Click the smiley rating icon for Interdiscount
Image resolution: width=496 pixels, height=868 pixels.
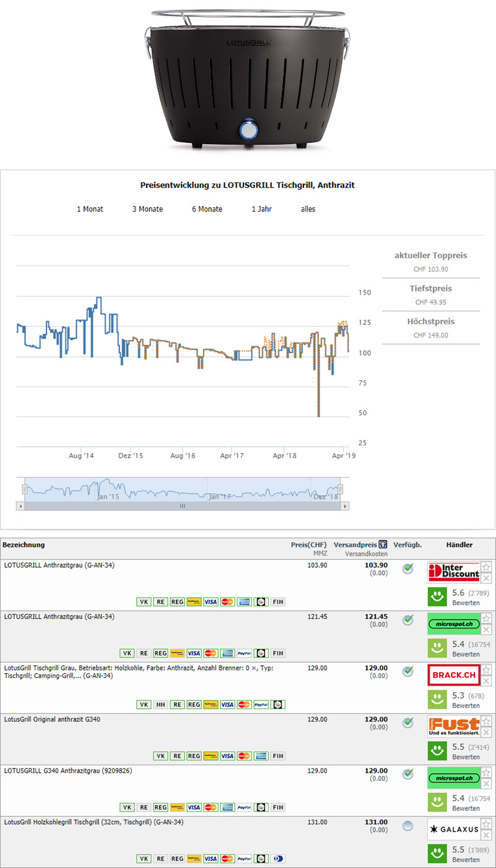point(437,596)
